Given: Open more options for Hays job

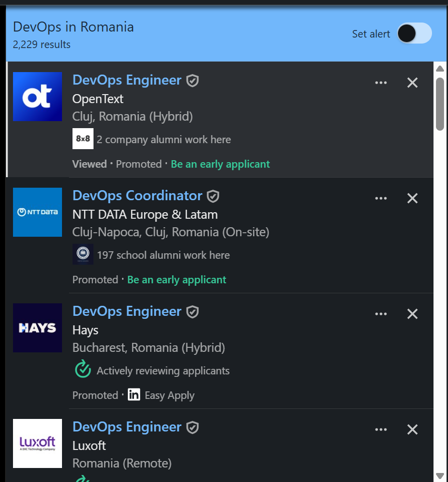Looking at the screenshot, I should pyautogui.click(x=381, y=313).
